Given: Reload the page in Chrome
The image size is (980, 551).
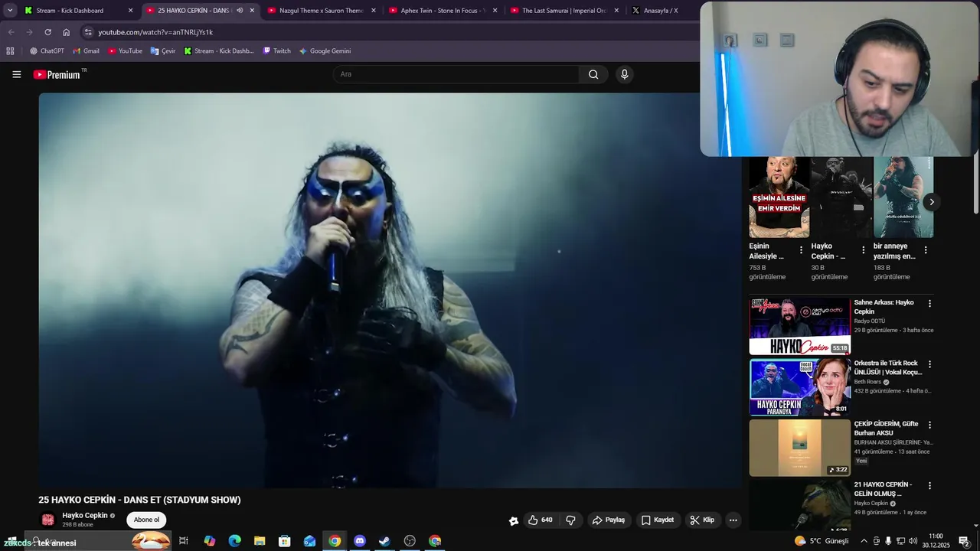Looking at the screenshot, I should click(x=47, y=32).
